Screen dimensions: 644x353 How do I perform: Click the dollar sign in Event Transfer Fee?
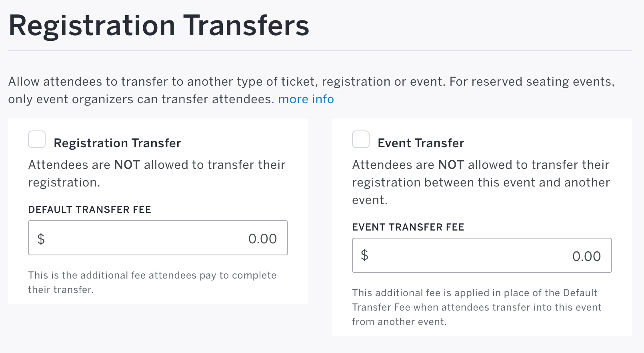click(364, 255)
